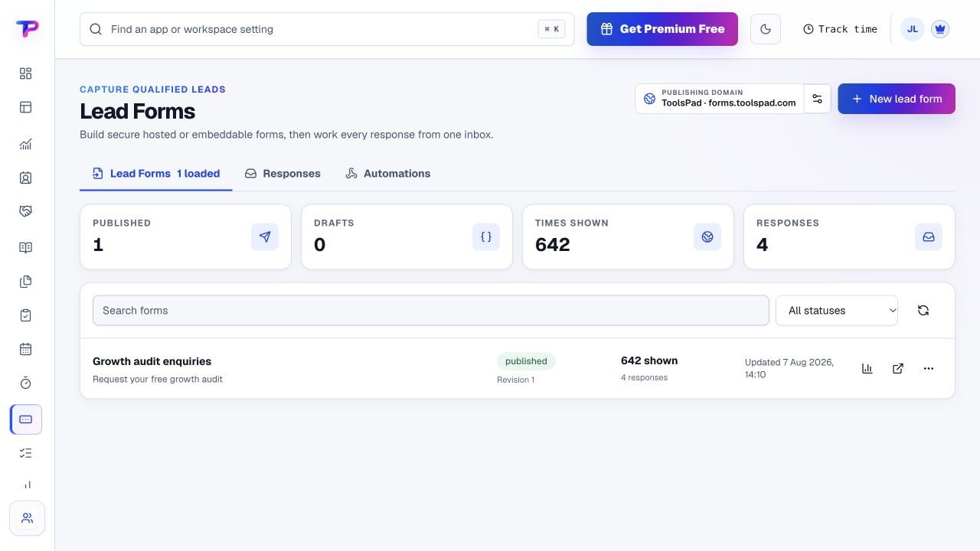Viewport: 980px width, 551px height.
Task: Open the team members icon at sidebar bottom
Action: coord(27,518)
